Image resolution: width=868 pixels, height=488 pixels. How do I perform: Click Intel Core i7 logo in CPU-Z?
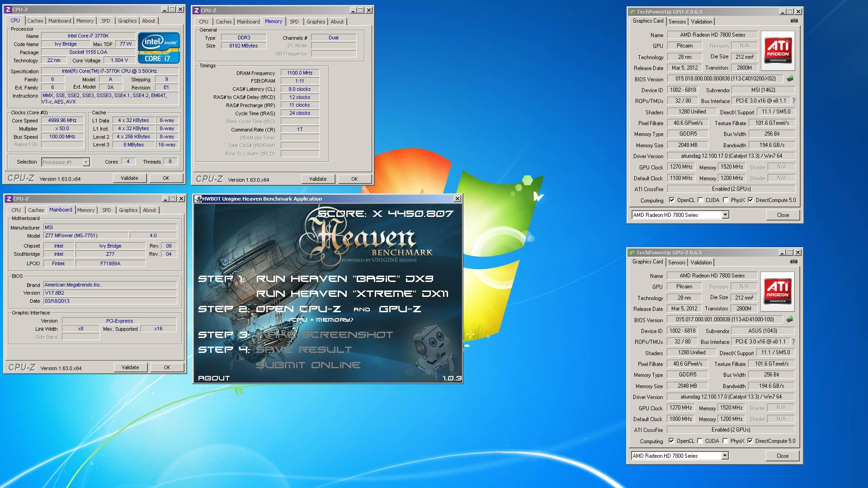159,47
